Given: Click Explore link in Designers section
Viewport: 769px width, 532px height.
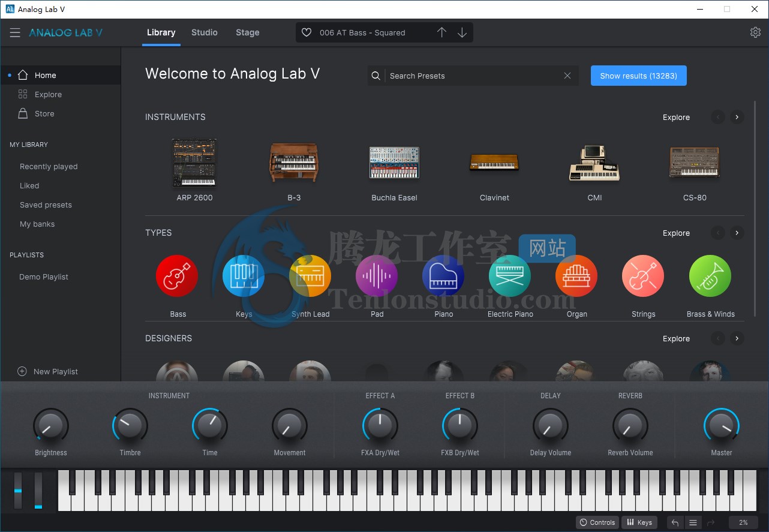Looking at the screenshot, I should pyautogui.click(x=676, y=339).
